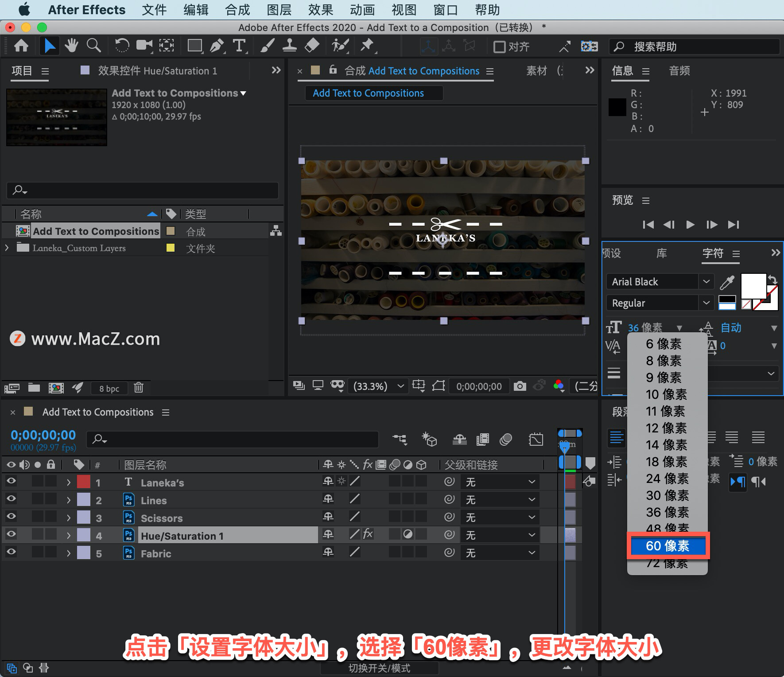
Task: Hide the Hue/Saturation 1 layer eye
Action: coord(11,534)
